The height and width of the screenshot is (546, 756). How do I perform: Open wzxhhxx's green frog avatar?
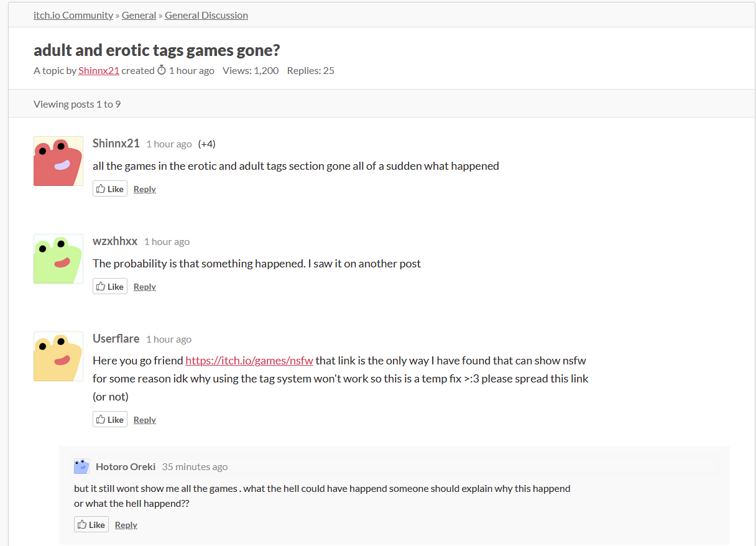pyautogui.click(x=58, y=259)
